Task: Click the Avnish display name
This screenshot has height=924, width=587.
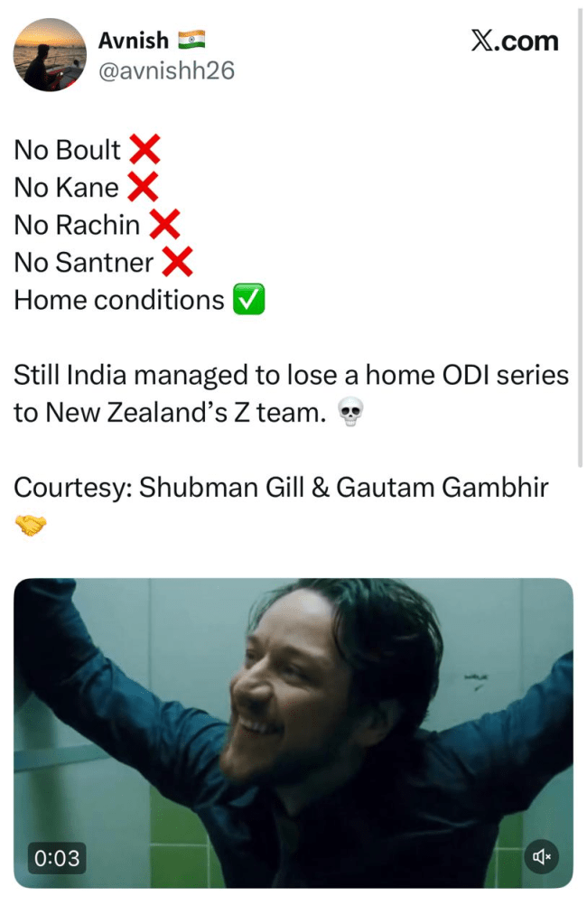Action: pyautogui.click(x=134, y=41)
